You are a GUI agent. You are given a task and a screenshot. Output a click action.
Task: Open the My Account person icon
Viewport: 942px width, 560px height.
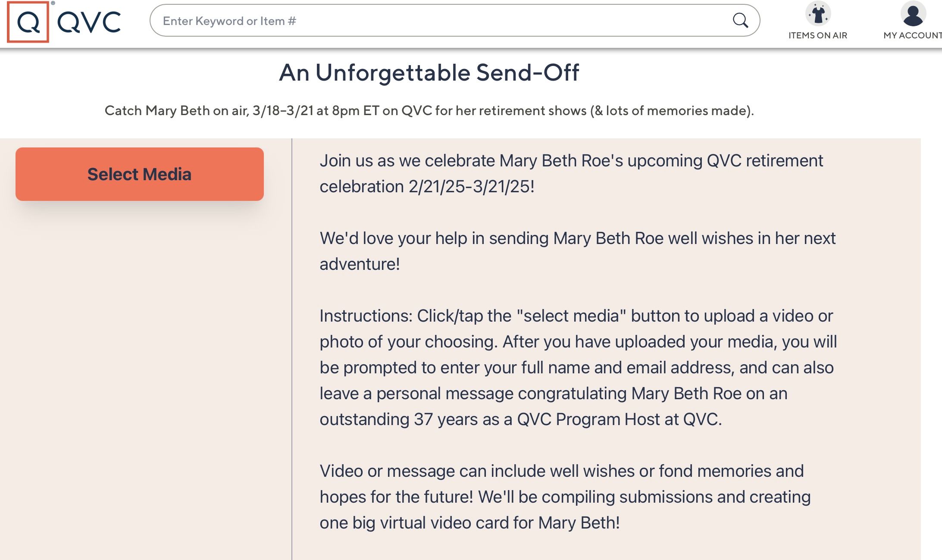913,14
